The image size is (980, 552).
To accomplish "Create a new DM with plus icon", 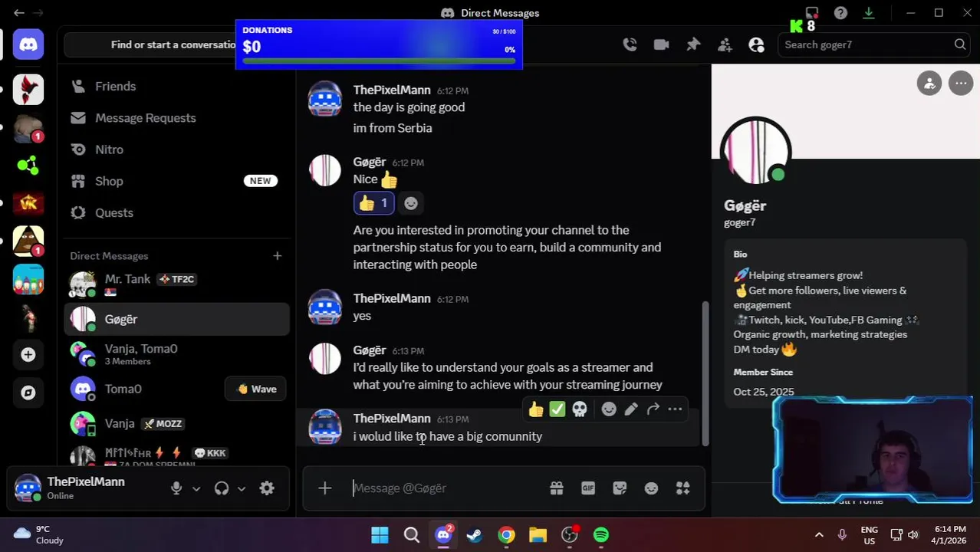I will coord(277,256).
